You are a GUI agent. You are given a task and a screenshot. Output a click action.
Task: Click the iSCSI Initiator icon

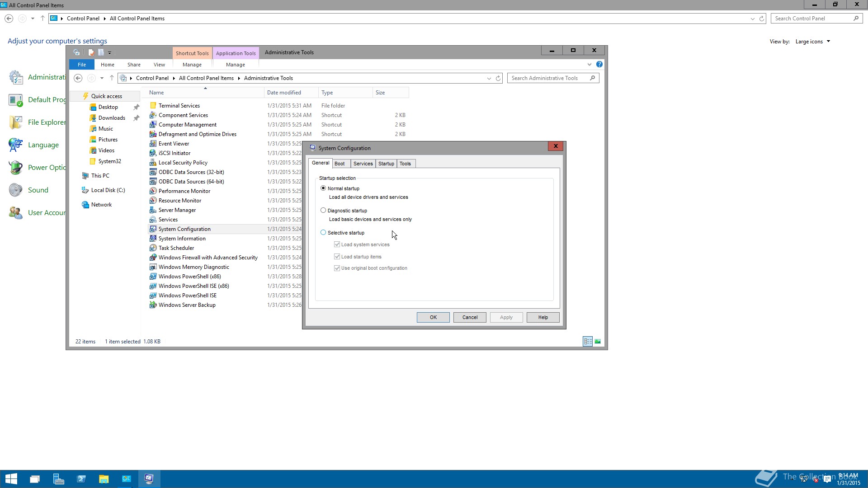pos(153,153)
